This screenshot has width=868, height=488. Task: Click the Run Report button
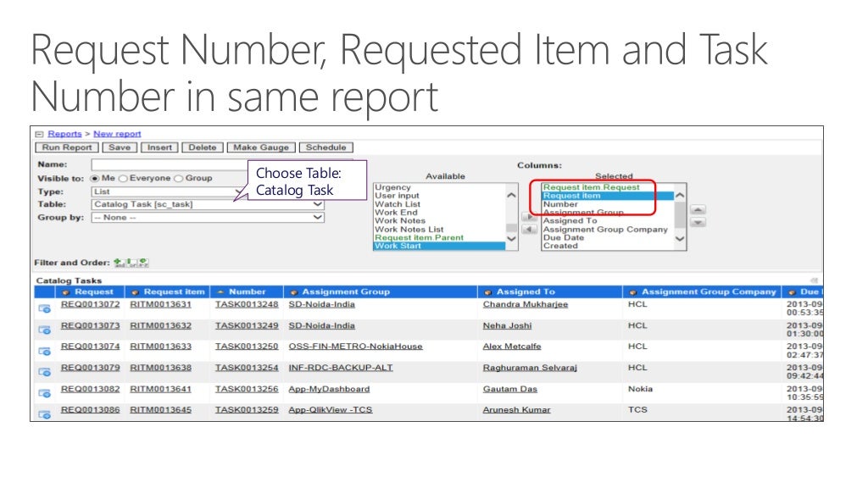tap(67, 147)
